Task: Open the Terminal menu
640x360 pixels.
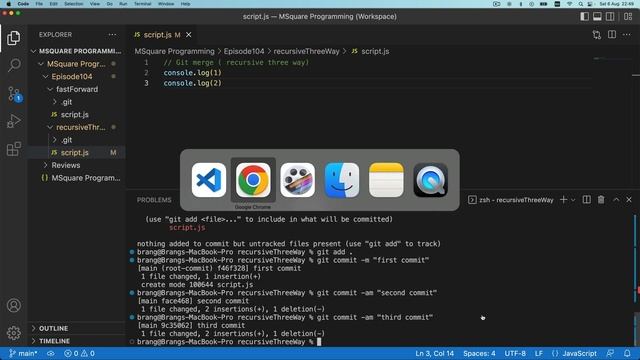Action: pos(142,4)
